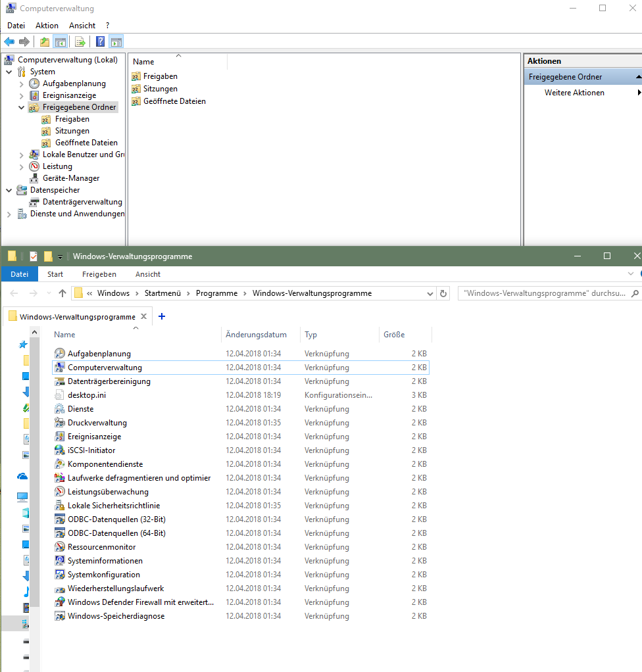
Task: Refresh the Explorer folder view
Action: pos(443,293)
